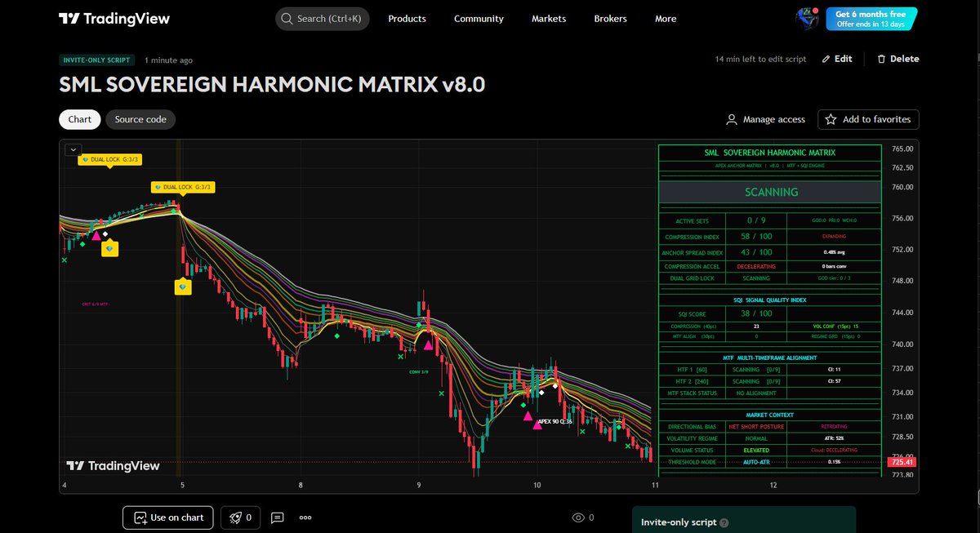Click the help icon beside Invite-only script
Viewport: 980px width, 533px height.
pos(724,523)
